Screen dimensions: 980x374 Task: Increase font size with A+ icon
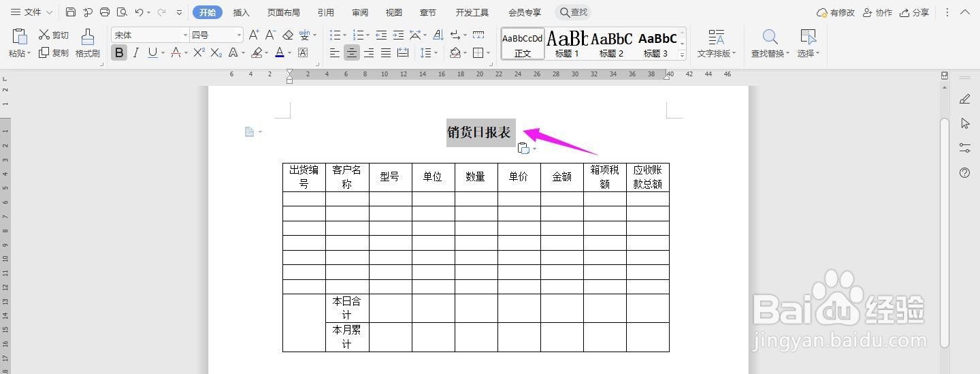click(x=254, y=35)
